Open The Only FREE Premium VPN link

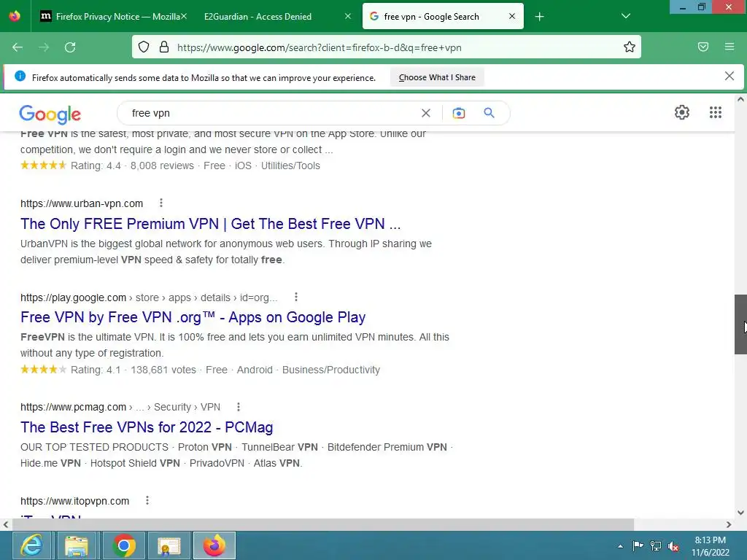pos(211,224)
